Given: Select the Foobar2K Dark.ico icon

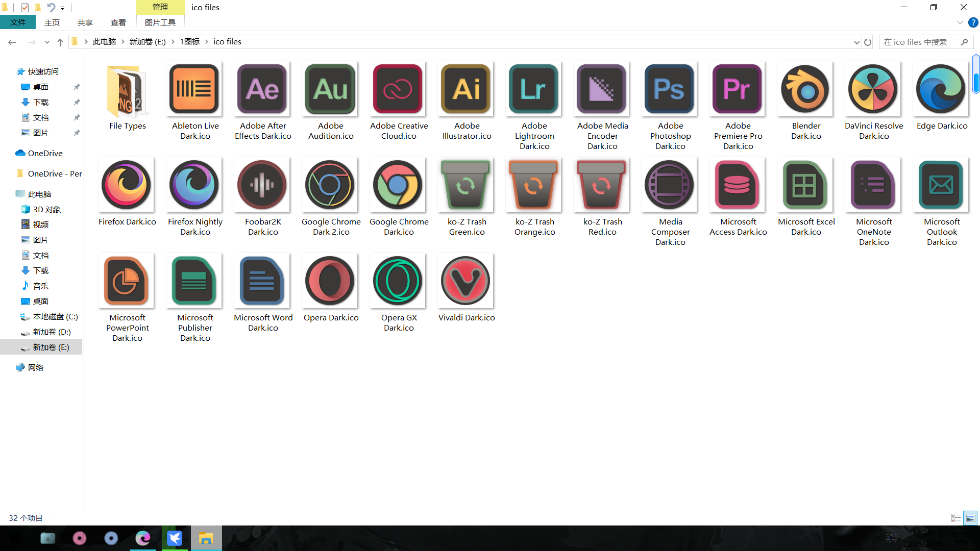Looking at the screenshot, I should pyautogui.click(x=263, y=185).
